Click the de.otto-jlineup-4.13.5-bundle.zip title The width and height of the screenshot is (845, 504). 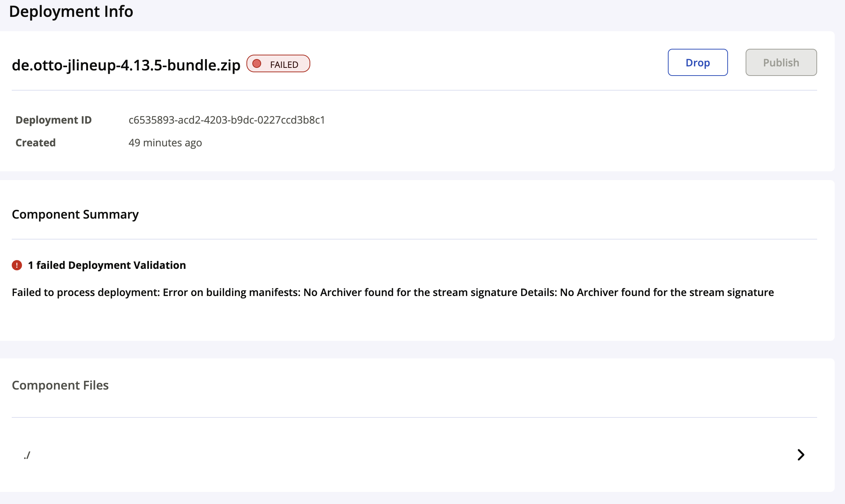[x=126, y=65]
